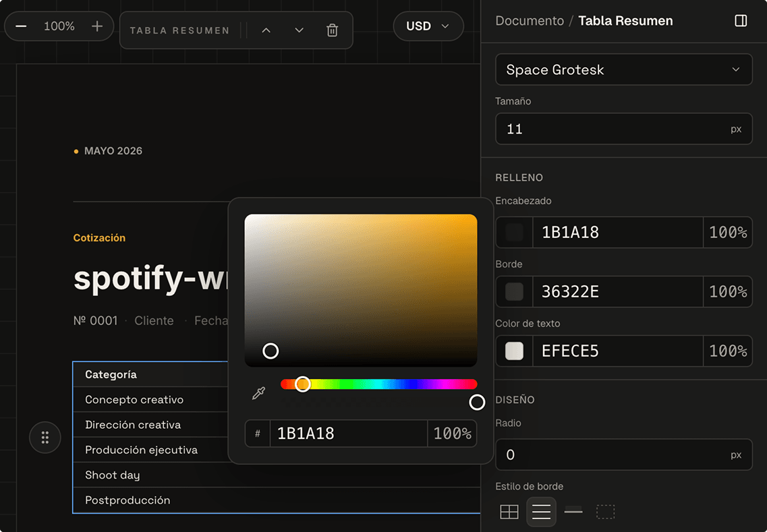Click the MAYO 2026 date text
The width and height of the screenshot is (767, 532).
point(113,150)
